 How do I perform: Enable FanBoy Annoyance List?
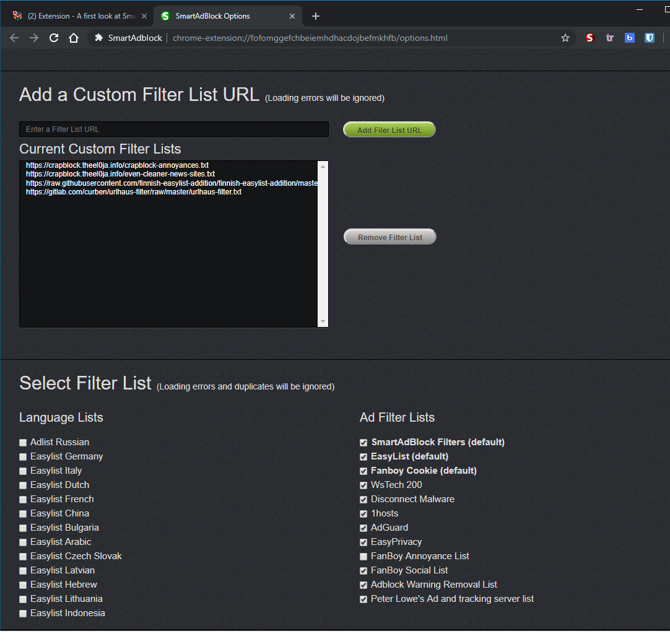point(363,557)
